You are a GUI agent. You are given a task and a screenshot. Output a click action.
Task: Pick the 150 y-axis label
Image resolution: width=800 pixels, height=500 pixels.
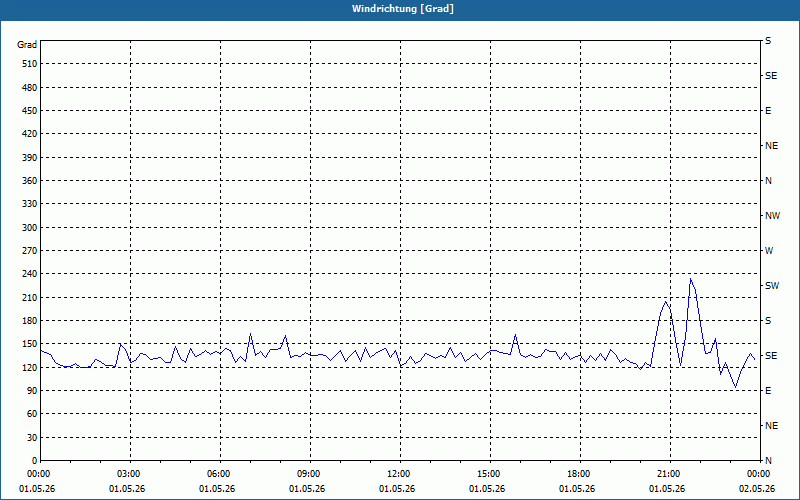click(30, 344)
